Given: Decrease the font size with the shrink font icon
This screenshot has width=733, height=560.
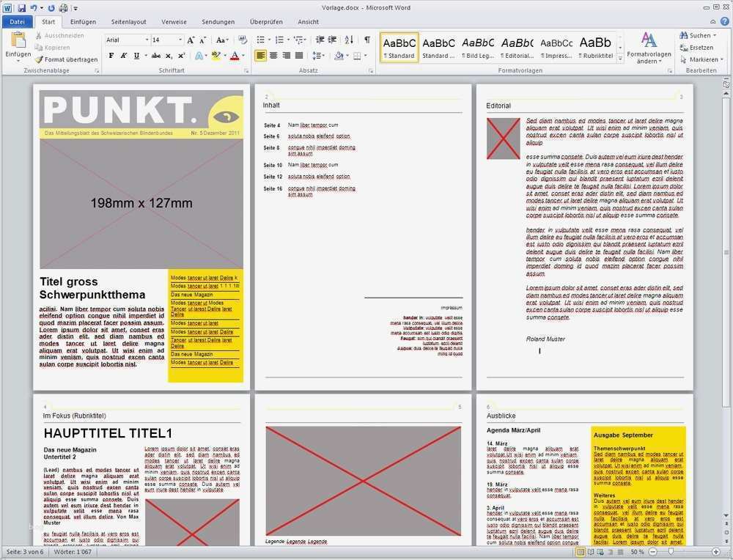Looking at the screenshot, I should pyautogui.click(x=203, y=40).
